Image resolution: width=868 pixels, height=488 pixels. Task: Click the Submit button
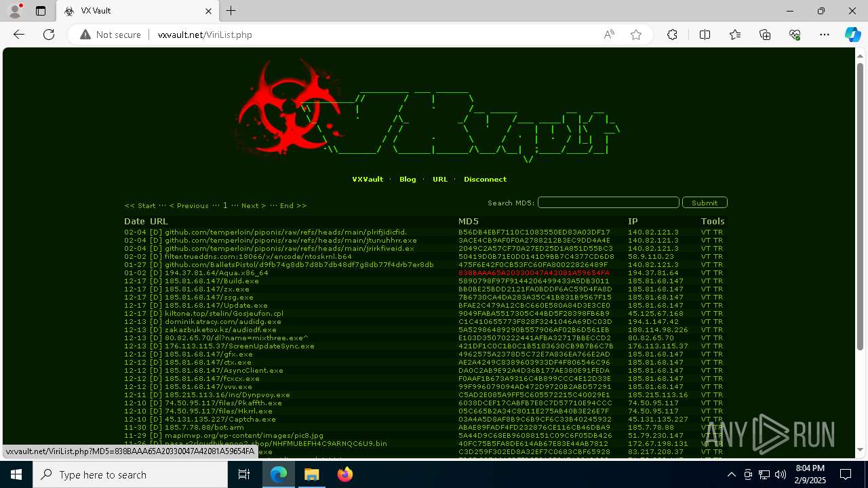pyautogui.click(x=705, y=203)
